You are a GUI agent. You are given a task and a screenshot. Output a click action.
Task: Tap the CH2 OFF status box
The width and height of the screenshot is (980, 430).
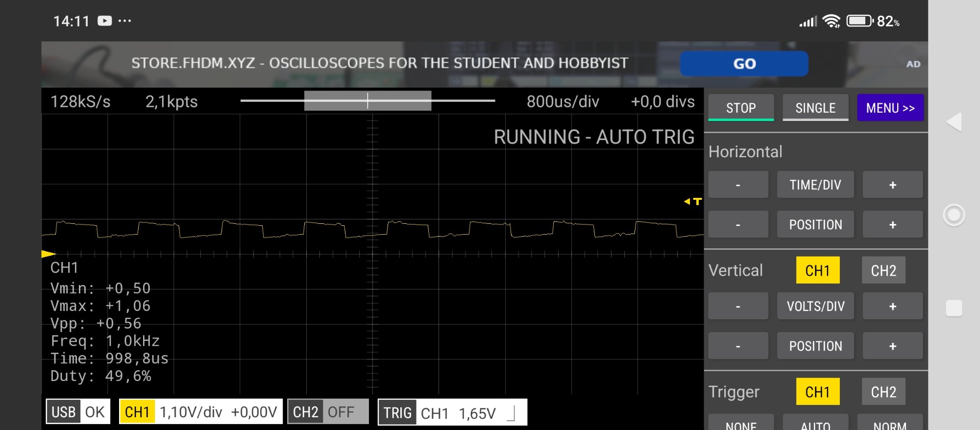328,412
